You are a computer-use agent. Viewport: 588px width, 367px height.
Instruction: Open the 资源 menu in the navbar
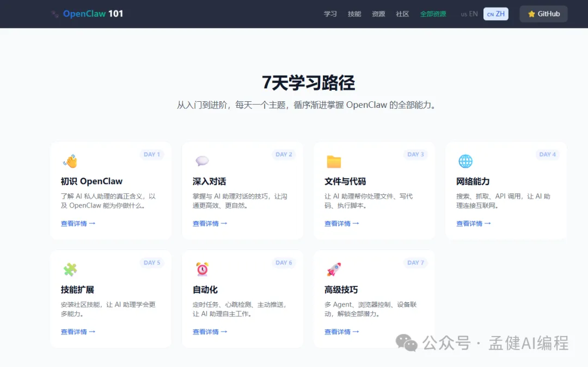pos(378,14)
